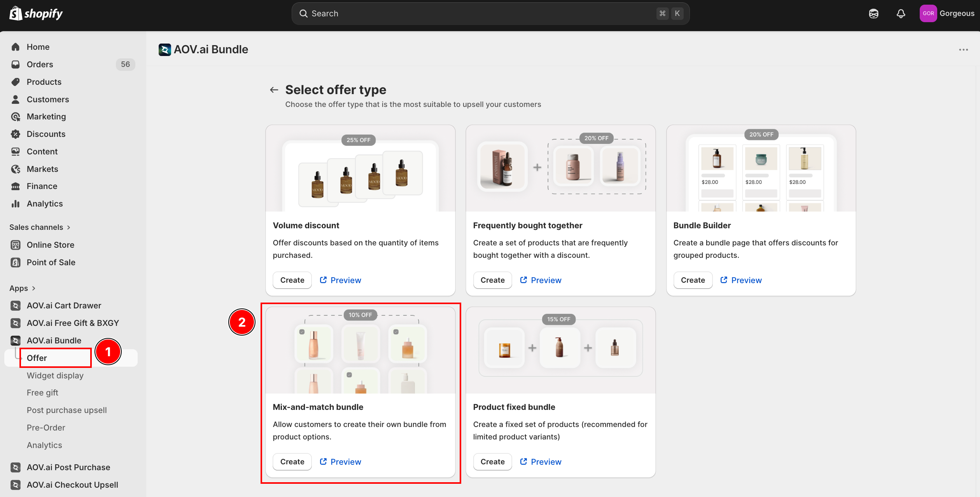Viewport: 980px width, 497px height.
Task: Click the Shopify logo
Action: coord(36,14)
